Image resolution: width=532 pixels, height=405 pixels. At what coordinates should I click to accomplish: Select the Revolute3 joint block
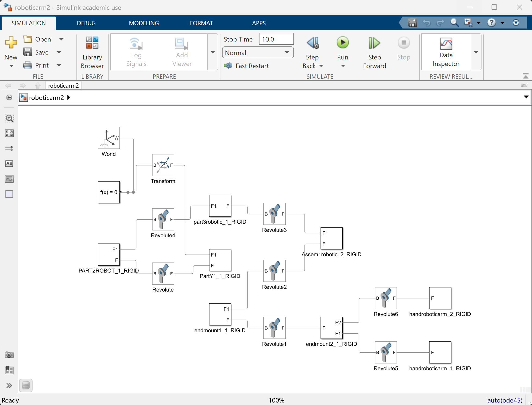(274, 214)
